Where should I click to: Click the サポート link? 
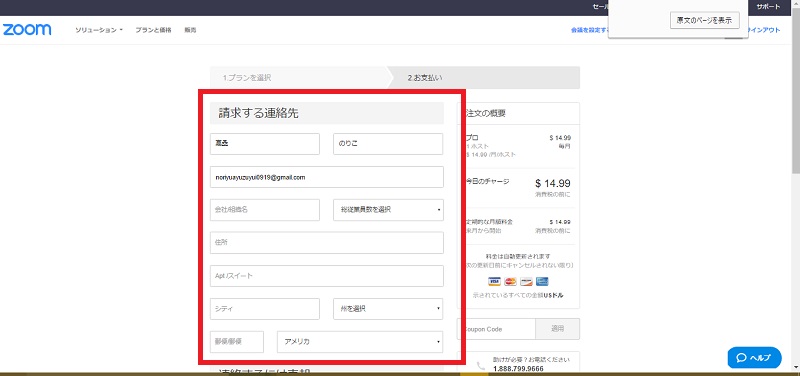point(768,7)
